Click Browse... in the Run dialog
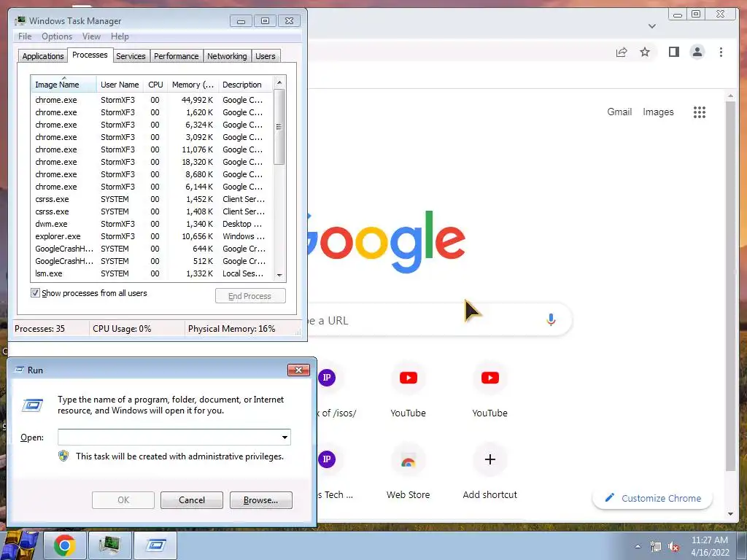747x560 pixels. [260, 500]
